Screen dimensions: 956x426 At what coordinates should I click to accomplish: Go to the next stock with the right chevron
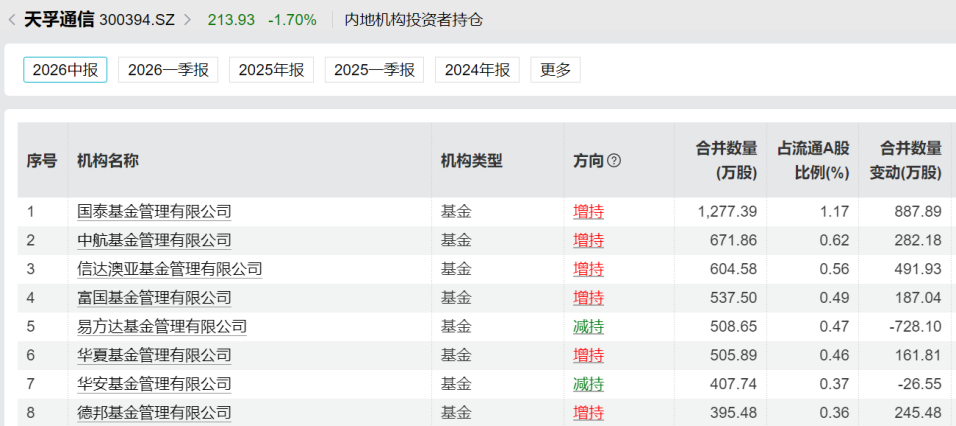coord(187,20)
